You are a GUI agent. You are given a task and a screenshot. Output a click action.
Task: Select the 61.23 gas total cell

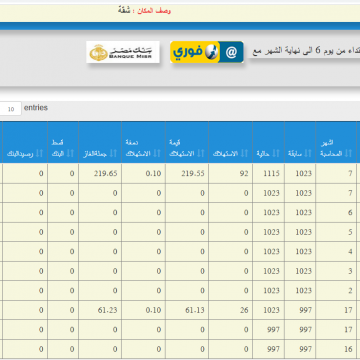[100, 310]
